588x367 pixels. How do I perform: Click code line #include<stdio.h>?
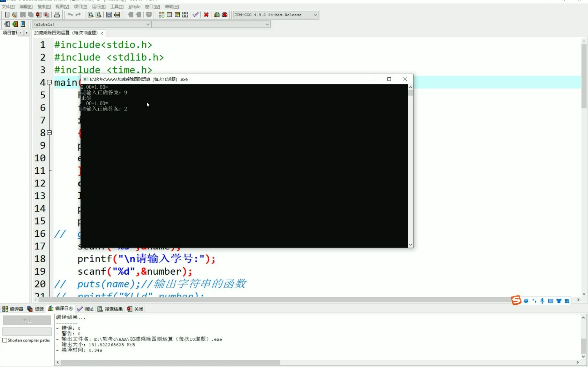tap(103, 45)
